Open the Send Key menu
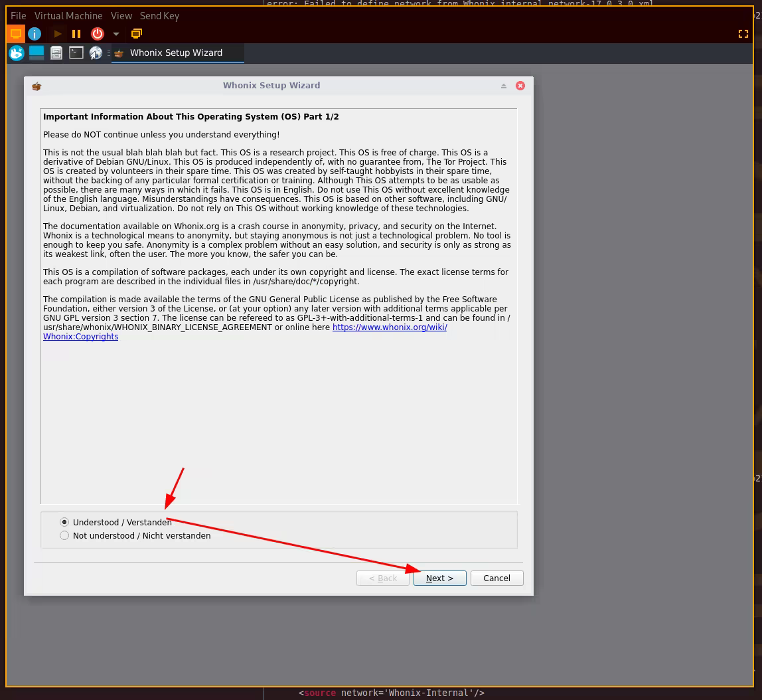 159,15
